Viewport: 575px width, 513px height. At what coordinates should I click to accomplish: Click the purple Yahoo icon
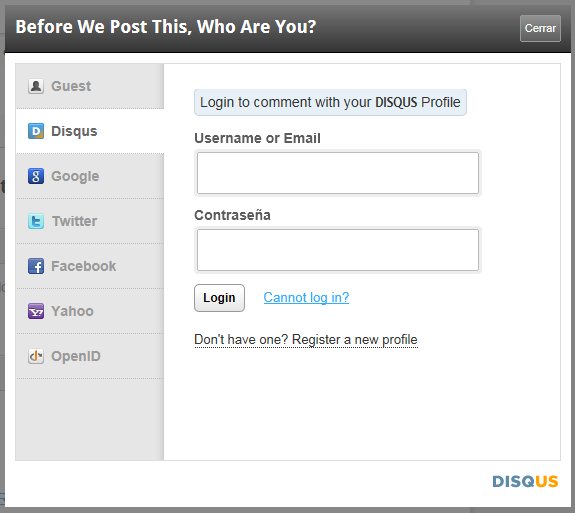click(x=36, y=311)
